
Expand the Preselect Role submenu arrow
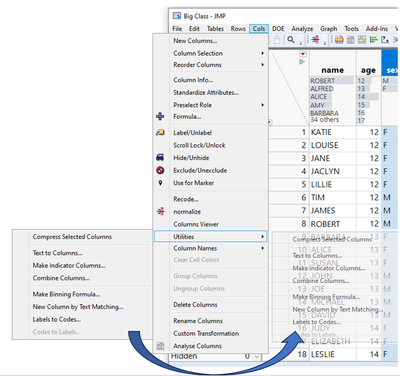tap(263, 105)
